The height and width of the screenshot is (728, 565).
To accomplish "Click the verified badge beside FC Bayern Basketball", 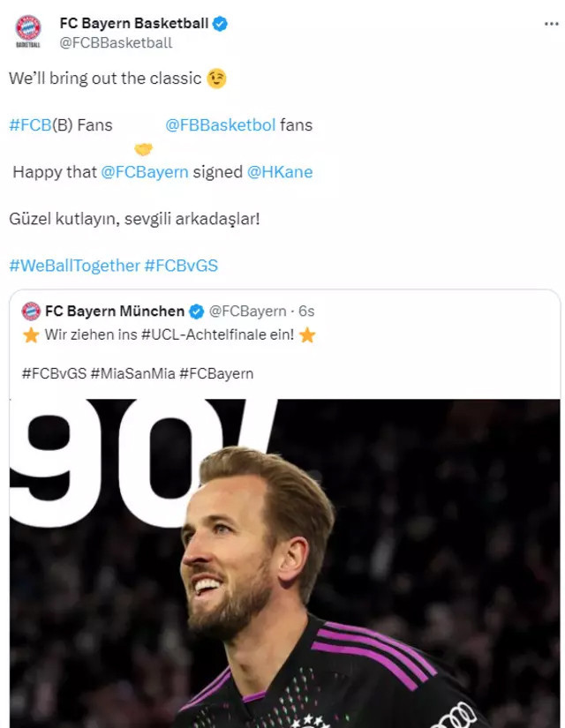I will (x=220, y=24).
